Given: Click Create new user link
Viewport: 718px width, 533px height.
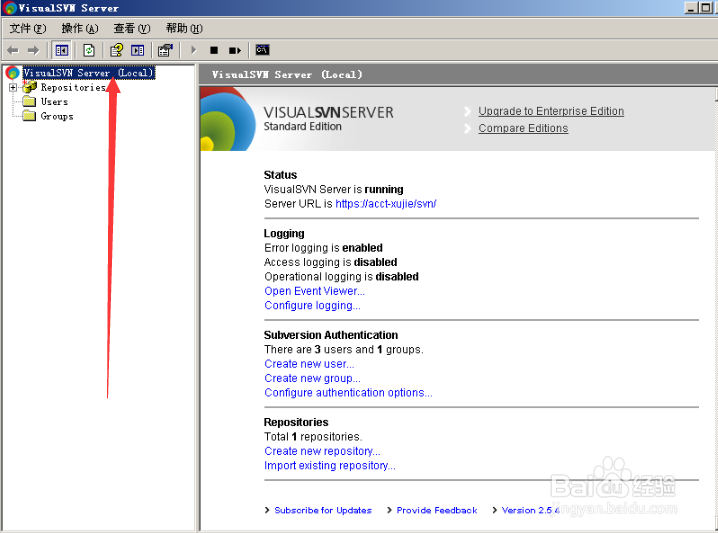Looking at the screenshot, I should tap(309, 364).
